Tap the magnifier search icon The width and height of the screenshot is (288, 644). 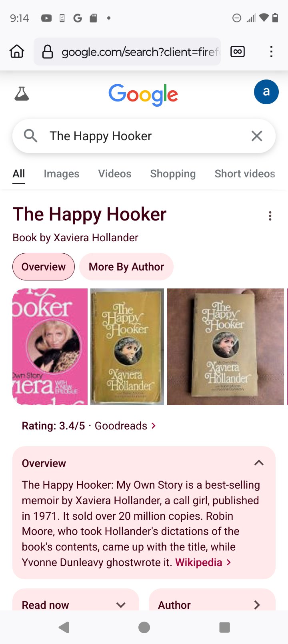(x=30, y=136)
